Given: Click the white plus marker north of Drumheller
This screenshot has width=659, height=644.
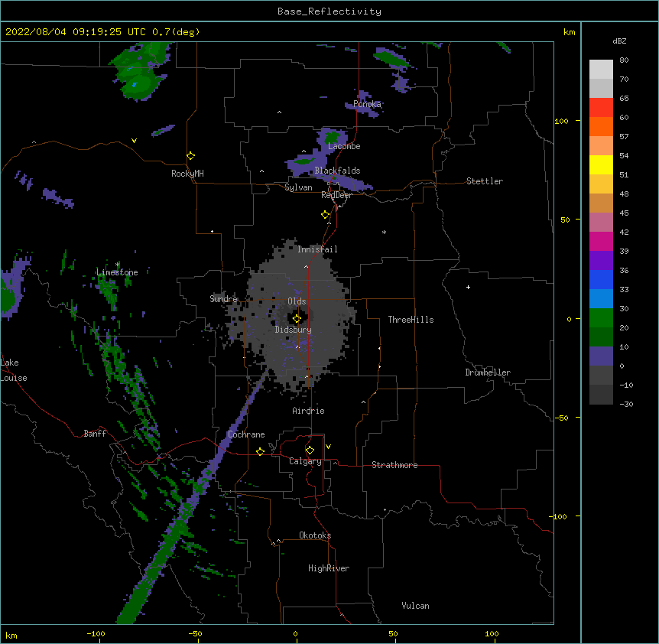Looking at the screenshot, I should (x=468, y=287).
